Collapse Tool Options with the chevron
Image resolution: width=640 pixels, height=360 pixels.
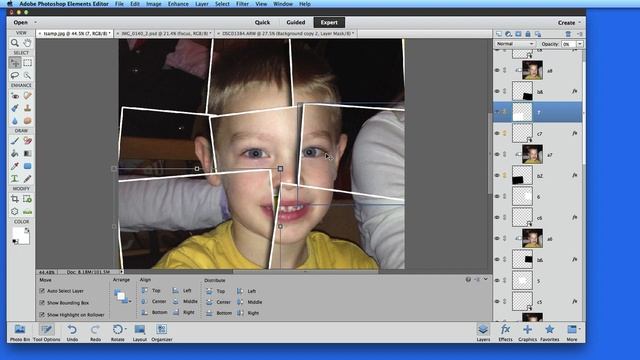[x=486, y=280]
